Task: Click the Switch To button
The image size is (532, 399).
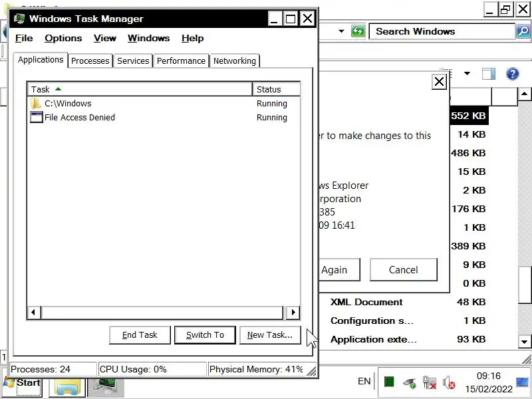Action: tap(205, 335)
